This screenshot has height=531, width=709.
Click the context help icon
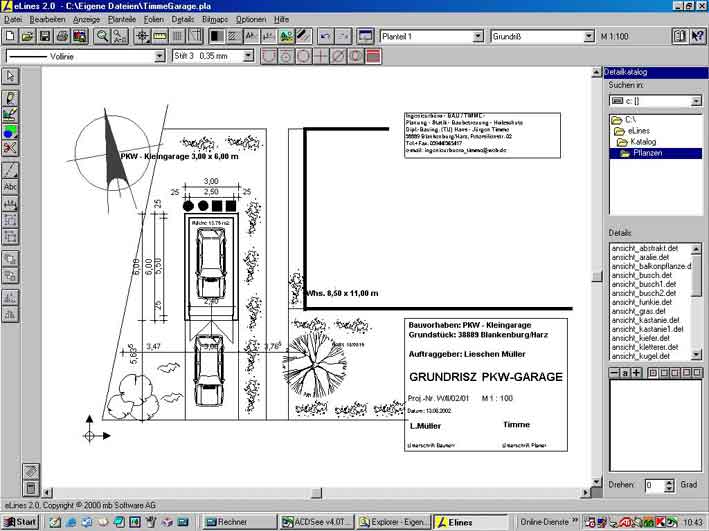pyautogui.click(x=697, y=36)
